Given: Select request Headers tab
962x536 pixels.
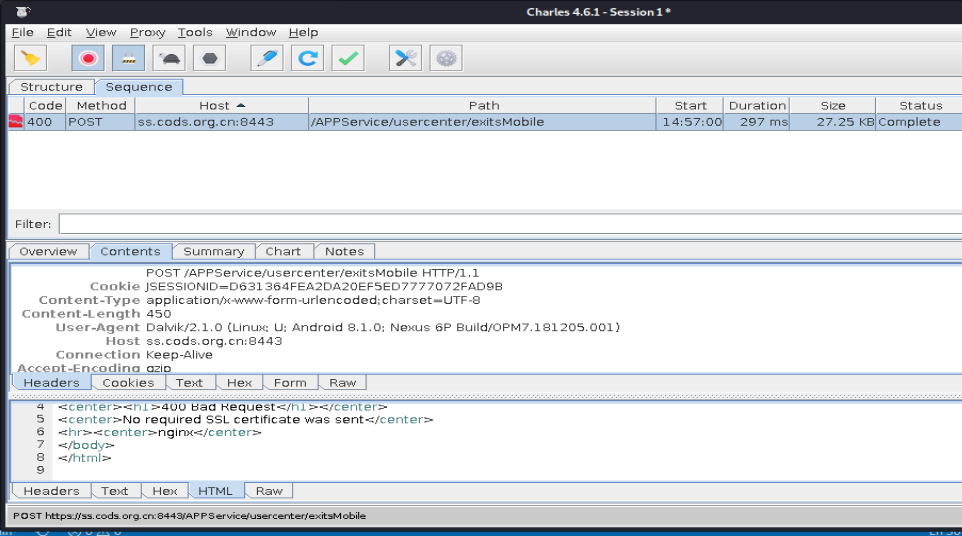Looking at the screenshot, I should click(x=52, y=383).
